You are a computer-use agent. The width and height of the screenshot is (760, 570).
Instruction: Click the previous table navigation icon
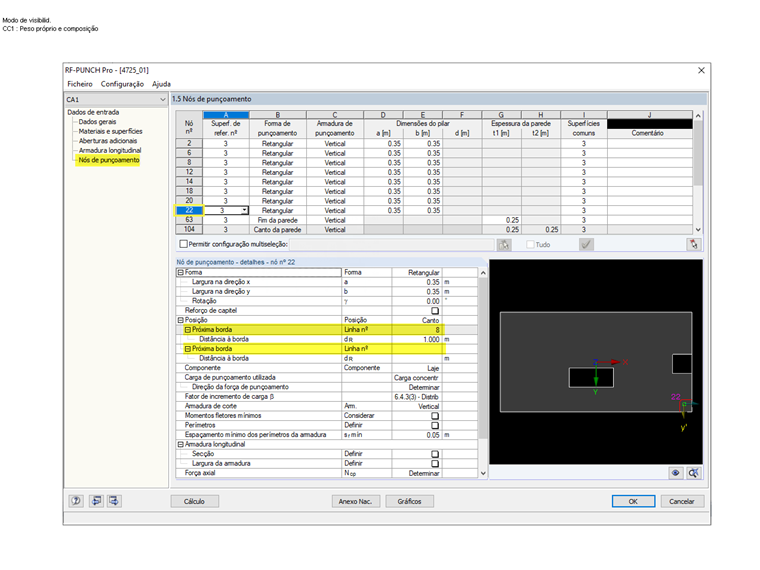(x=96, y=501)
